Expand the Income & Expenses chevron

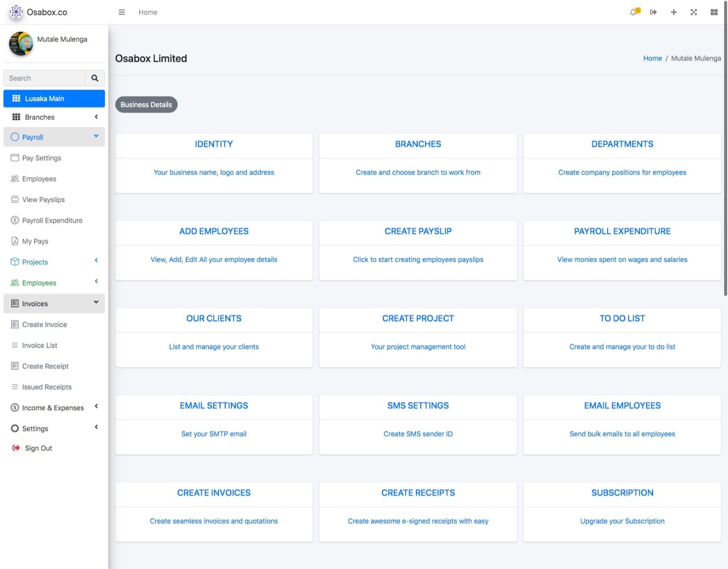point(96,406)
